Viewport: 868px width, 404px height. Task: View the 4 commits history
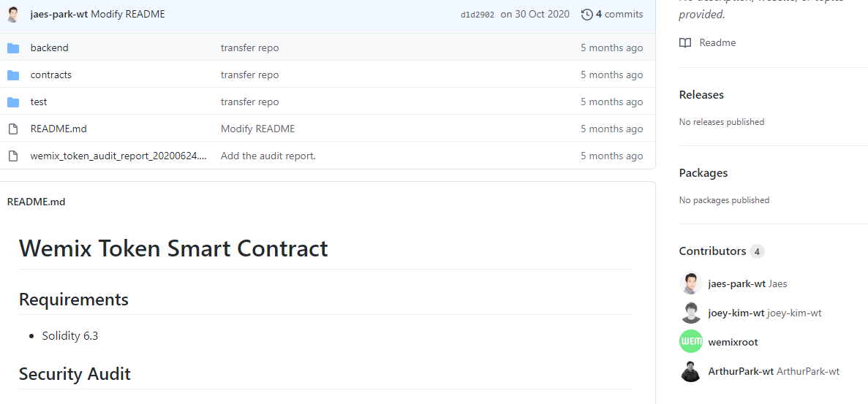point(612,15)
